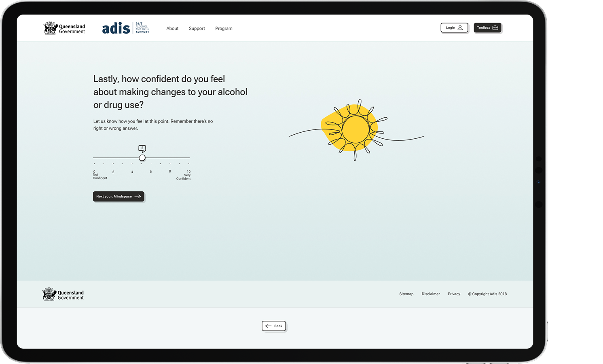
Task: Click the left arrow icon beside Back
Action: click(268, 326)
